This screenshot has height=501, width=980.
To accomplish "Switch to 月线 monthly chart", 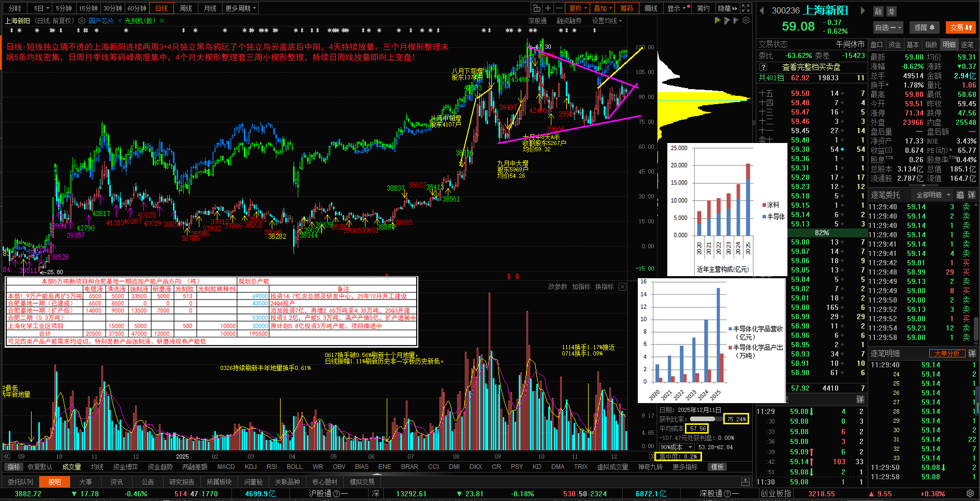I will click(210, 8).
